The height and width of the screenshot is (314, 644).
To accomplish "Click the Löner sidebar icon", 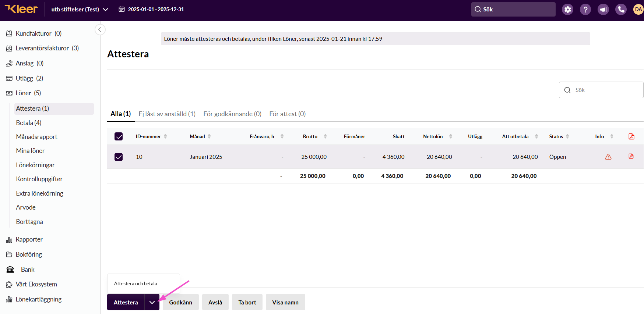I will [x=9, y=93].
